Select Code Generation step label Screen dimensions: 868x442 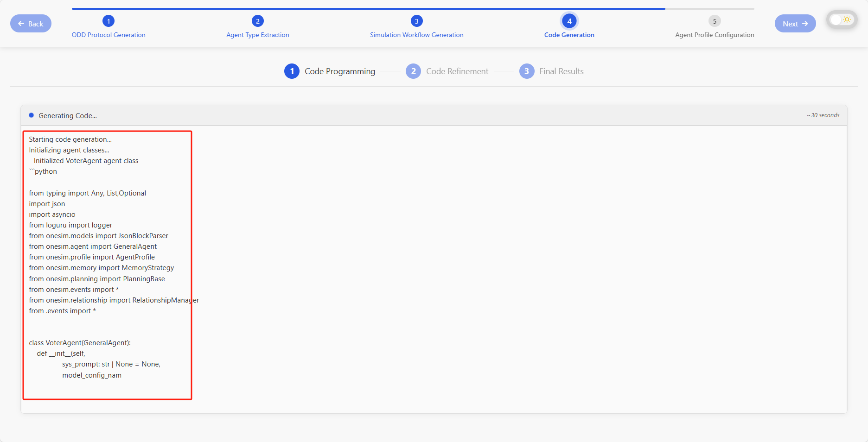(569, 35)
